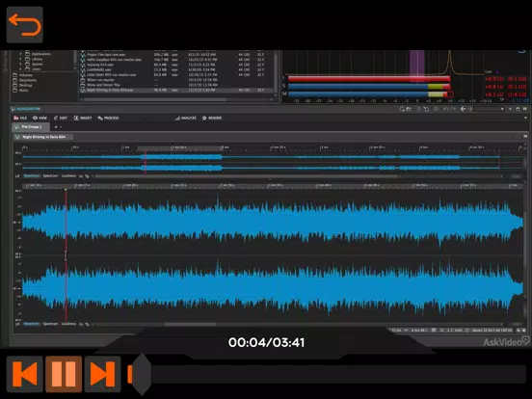Add a new file group with plus button
Image resolution: width=532 pixels, height=399 pixels.
coord(56,127)
